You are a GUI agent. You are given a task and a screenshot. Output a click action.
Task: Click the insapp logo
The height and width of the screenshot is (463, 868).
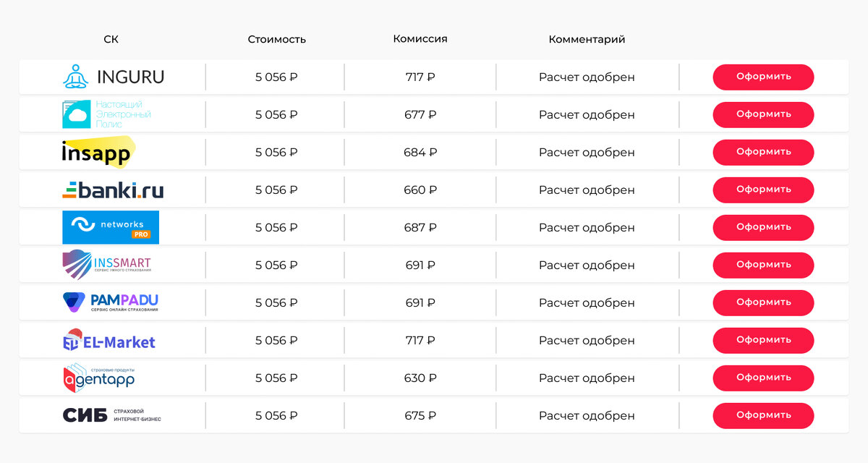(x=97, y=152)
